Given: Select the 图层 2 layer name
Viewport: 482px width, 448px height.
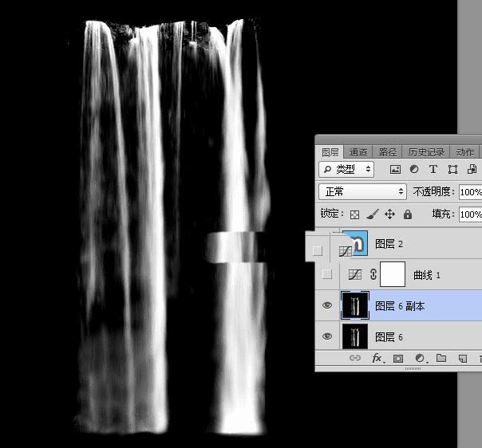Looking at the screenshot, I should pos(389,244).
